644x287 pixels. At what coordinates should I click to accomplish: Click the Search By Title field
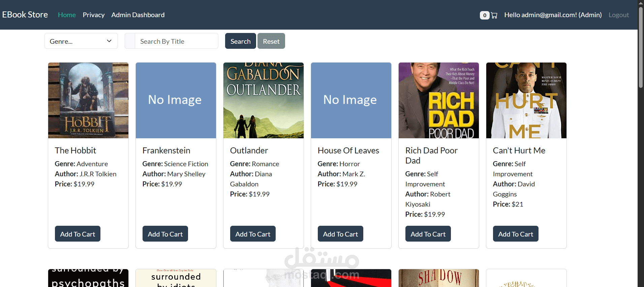(176, 41)
